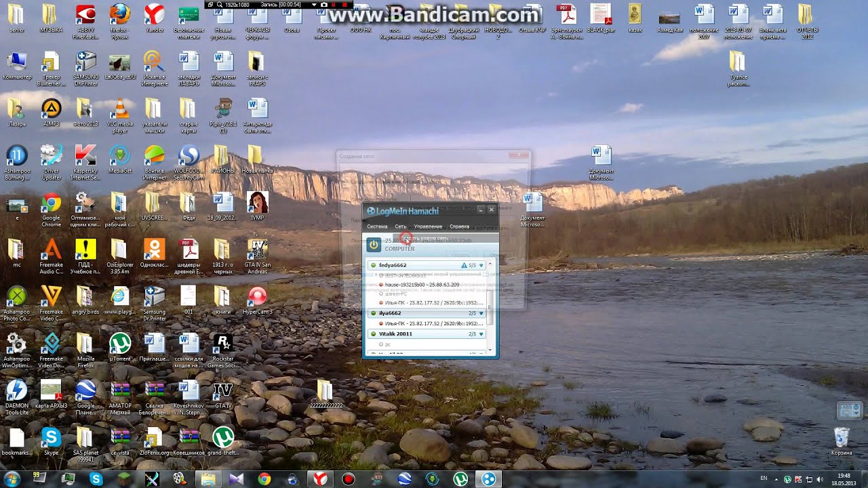Collapse the ilya6662 network arrow

481,314
